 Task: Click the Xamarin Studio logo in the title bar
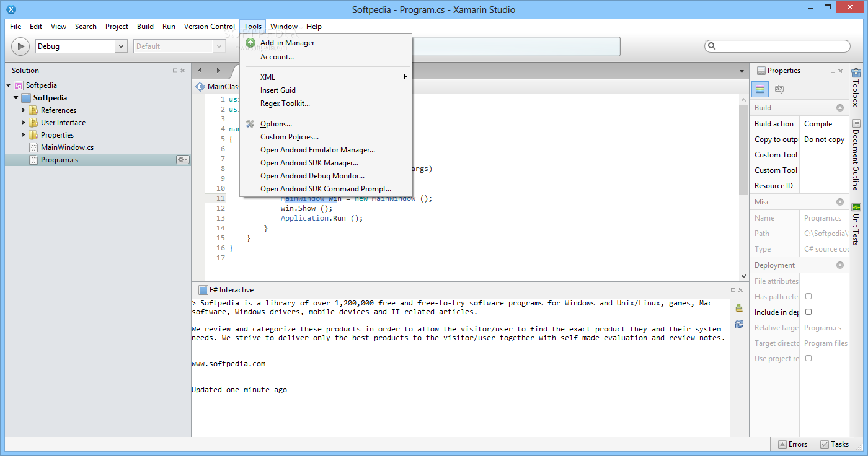pyautogui.click(x=11, y=9)
